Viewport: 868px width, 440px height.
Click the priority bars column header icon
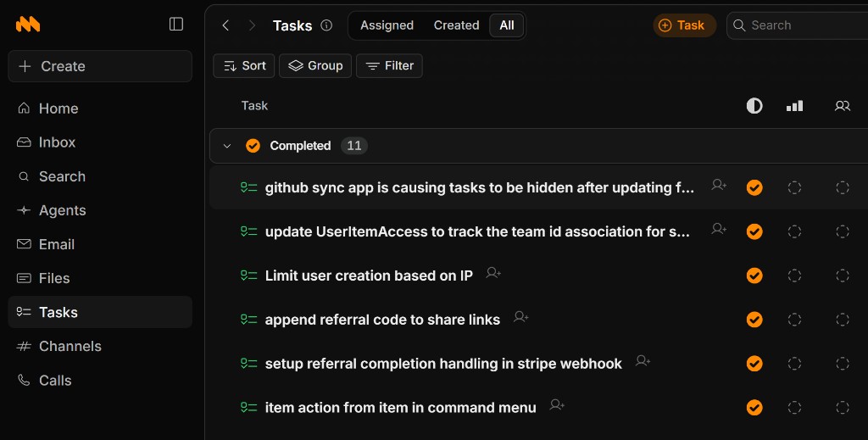(794, 106)
